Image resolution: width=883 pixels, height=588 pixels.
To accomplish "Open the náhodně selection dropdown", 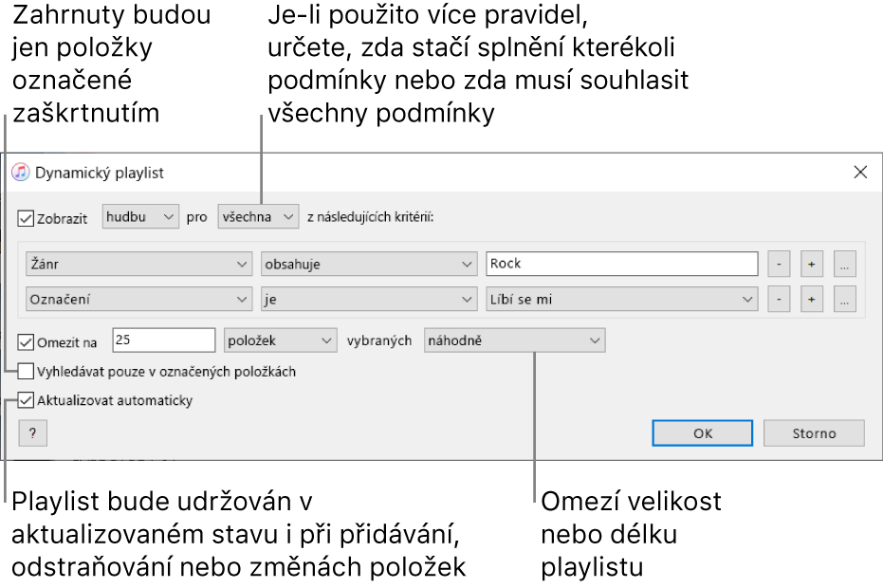I will click(514, 340).
